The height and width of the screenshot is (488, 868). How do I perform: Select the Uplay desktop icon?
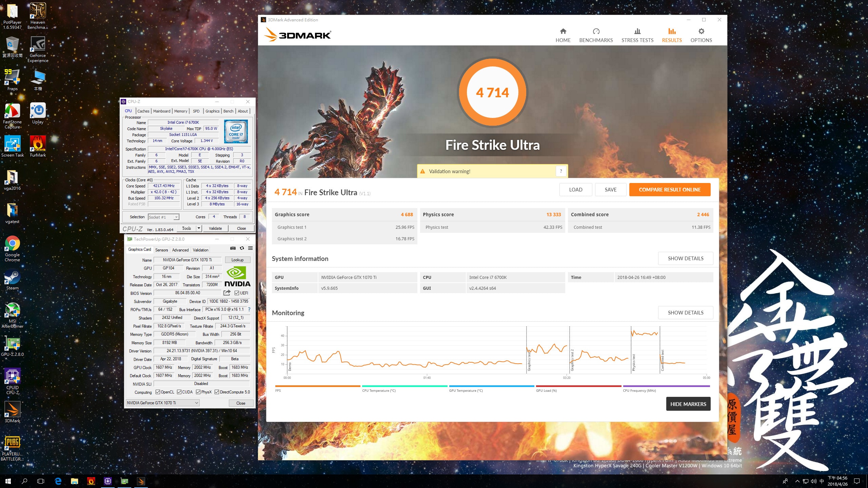click(38, 113)
